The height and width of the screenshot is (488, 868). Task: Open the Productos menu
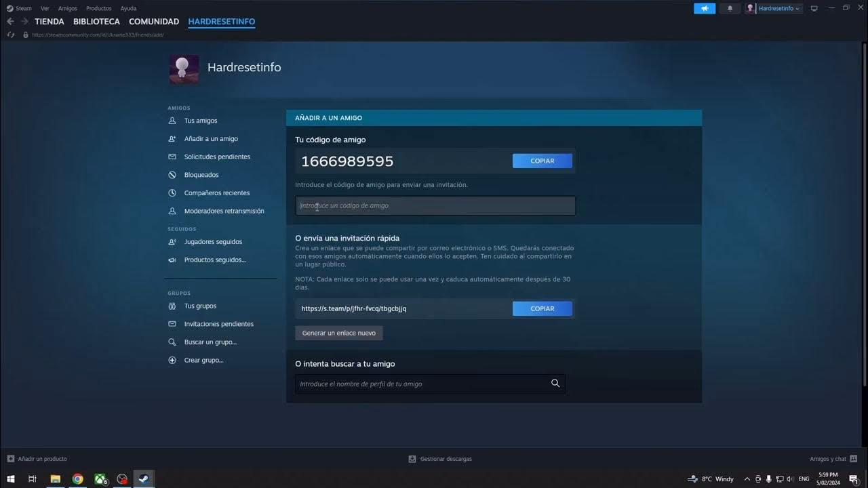99,8
